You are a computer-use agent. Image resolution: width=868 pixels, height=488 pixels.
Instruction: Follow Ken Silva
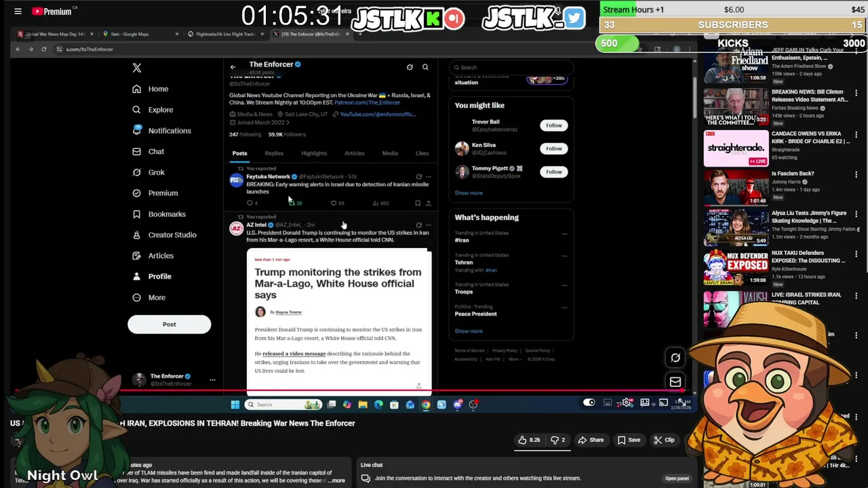(554, 148)
